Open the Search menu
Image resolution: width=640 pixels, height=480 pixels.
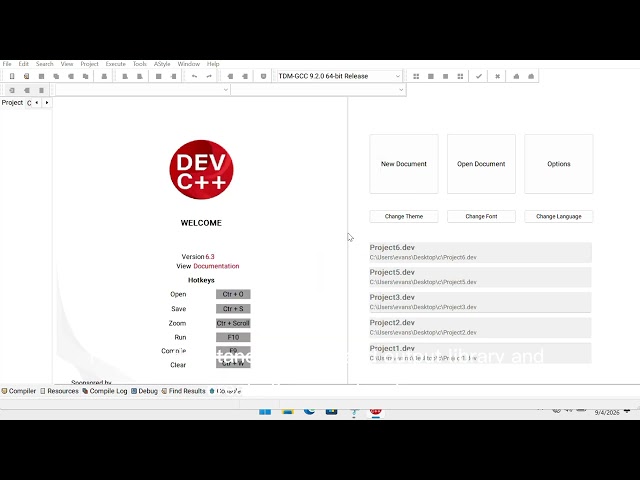coord(44,64)
